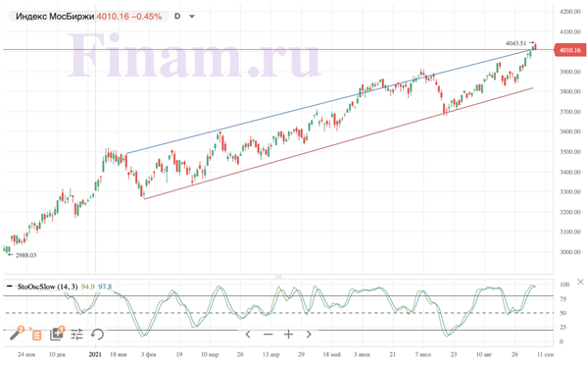The image size is (588, 367).
Task: Click the Индекс МосБиржи instrument title
Action: pyautogui.click(x=55, y=16)
